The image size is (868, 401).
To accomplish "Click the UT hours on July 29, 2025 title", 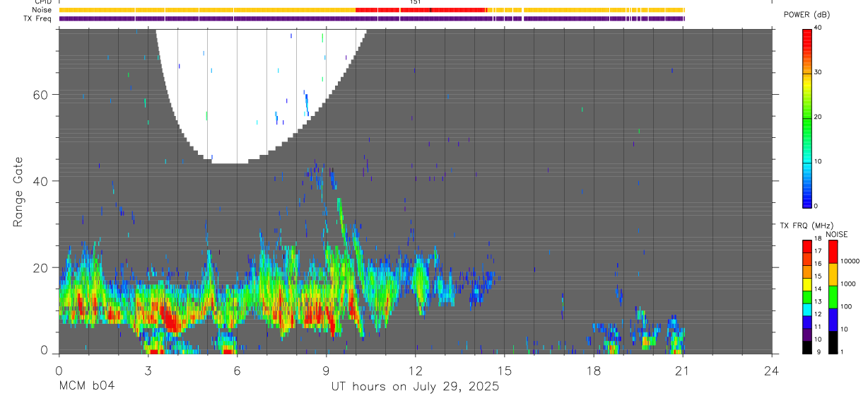I will point(416,386).
